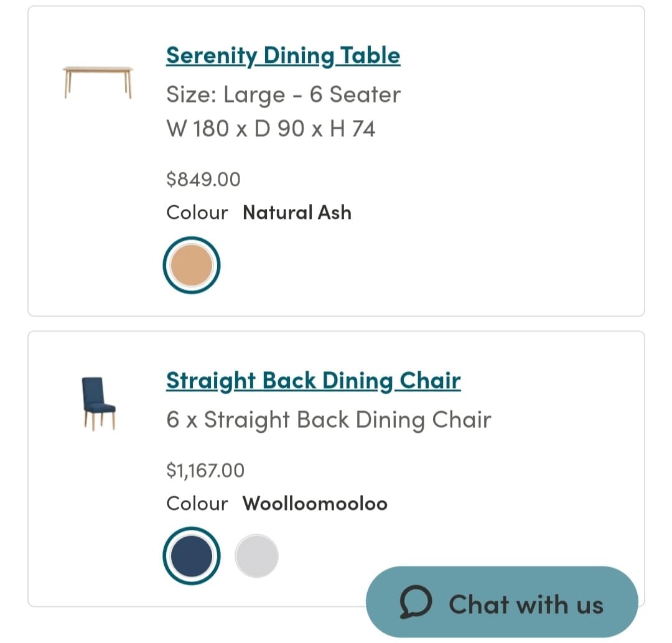Viewport: 672px width, 643px height.
Task: Open the Serenity Dining Table product link
Action: (x=283, y=56)
